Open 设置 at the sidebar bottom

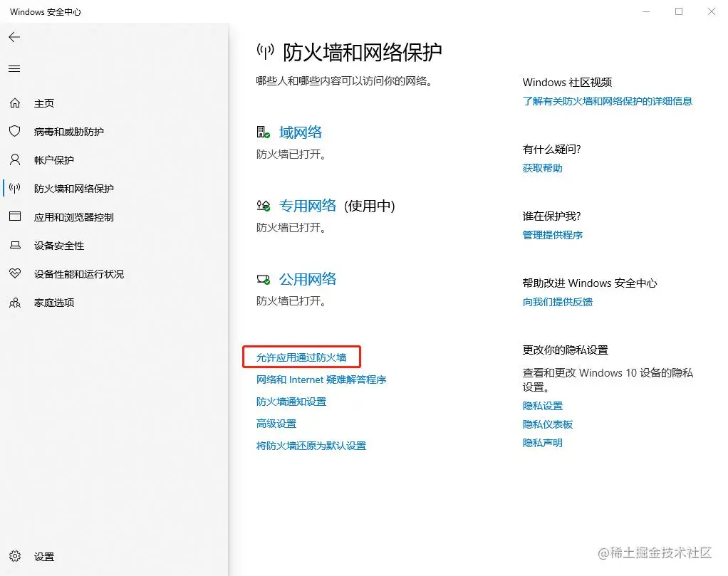pos(44,557)
